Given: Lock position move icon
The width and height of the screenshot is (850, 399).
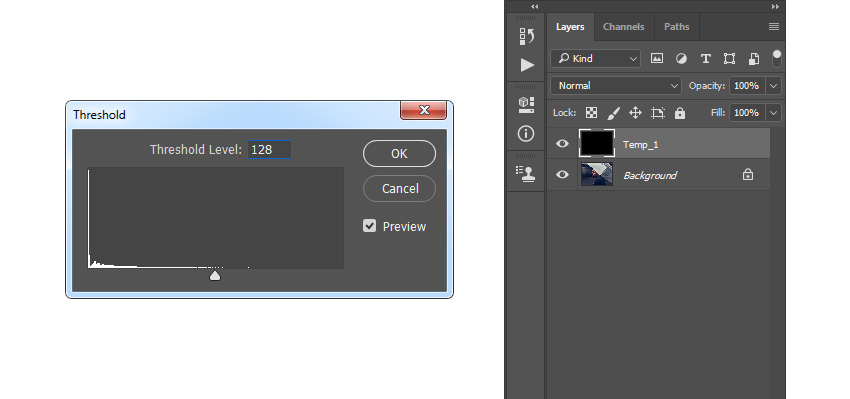Looking at the screenshot, I should tap(635, 113).
